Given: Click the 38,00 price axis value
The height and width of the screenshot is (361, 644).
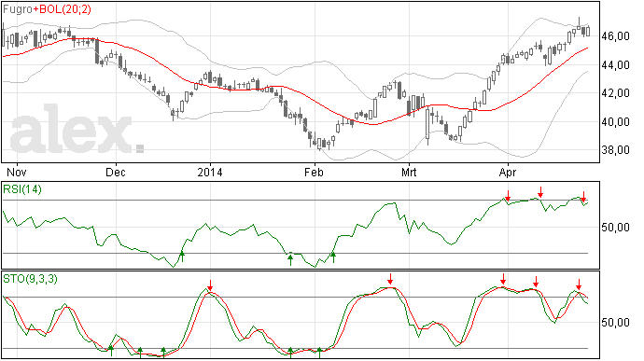Looking at the screenshot, I should point(615,150).
